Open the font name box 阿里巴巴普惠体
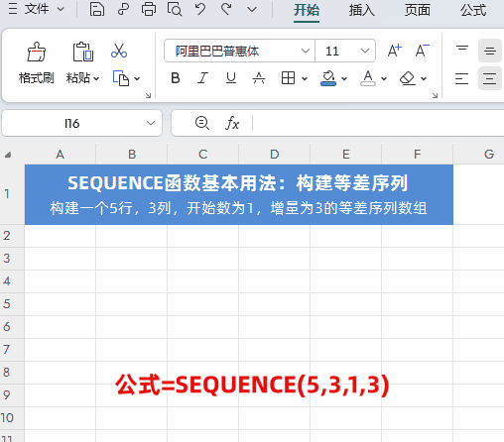 [x=239, y=51]
